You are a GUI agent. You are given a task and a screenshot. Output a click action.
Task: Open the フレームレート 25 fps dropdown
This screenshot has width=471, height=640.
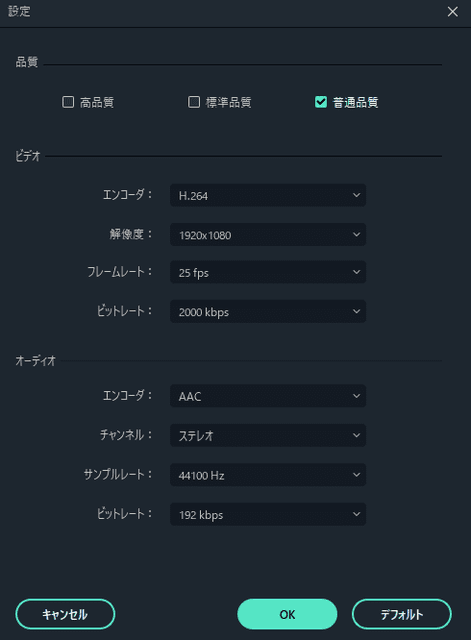[x=268, y=272]
